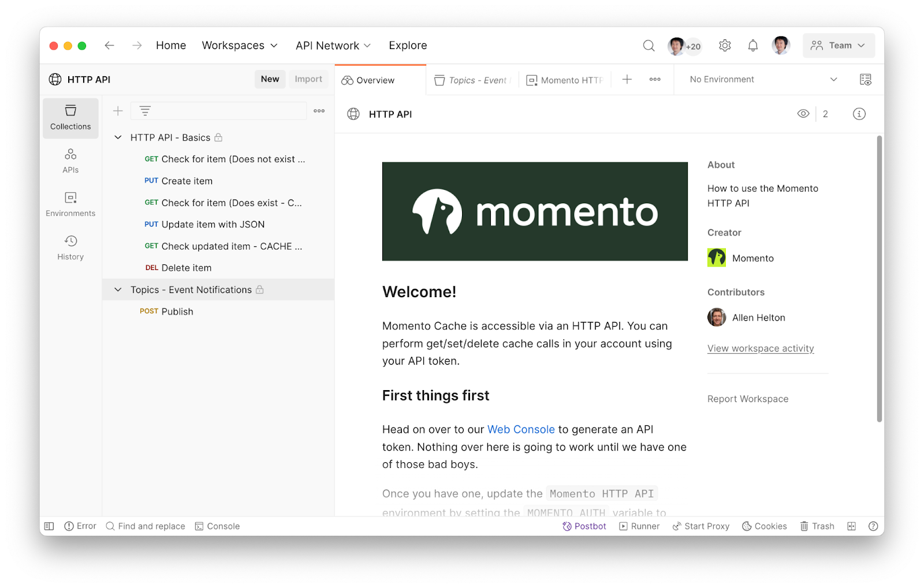Viewport: 924px width, 588px height.
Task: Open the Web Console link
Action: pos(521,429)
